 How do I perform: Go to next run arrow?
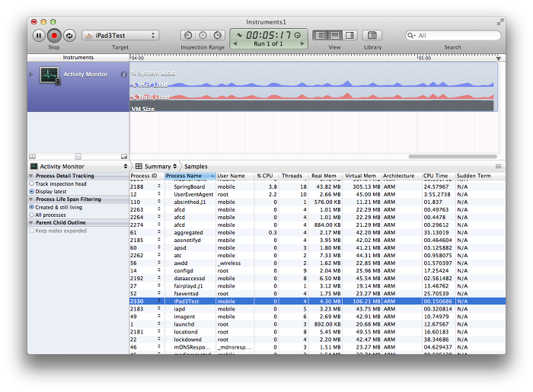pos(302,43)
